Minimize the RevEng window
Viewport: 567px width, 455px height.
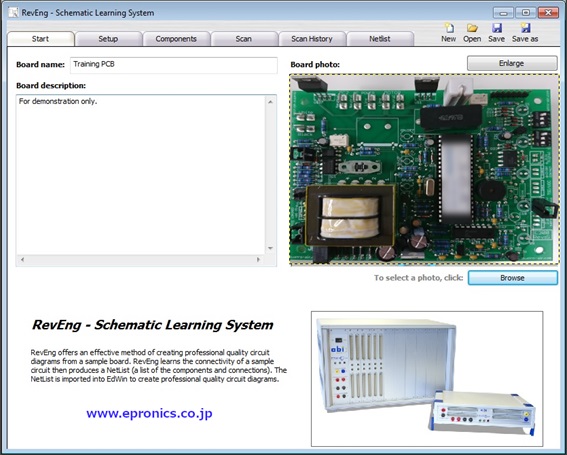tap(503, 13)
